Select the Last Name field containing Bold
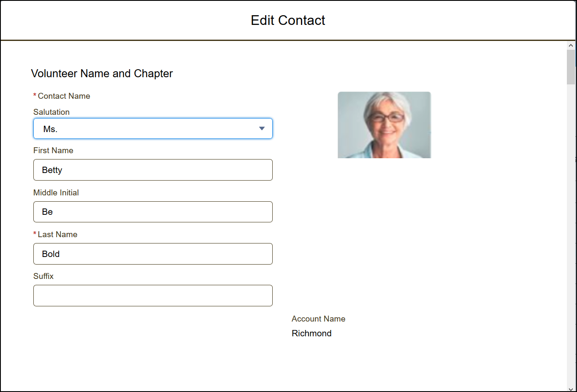The image size is (577, 392). point(153,254)
